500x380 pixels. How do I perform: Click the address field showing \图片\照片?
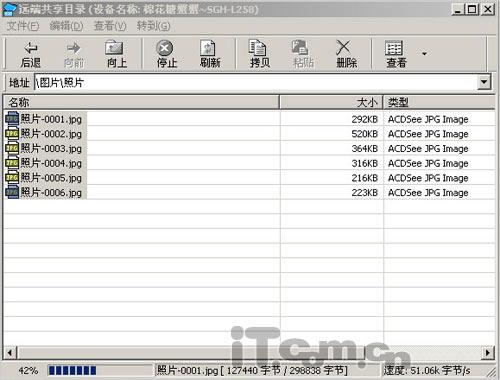(255, 82)
